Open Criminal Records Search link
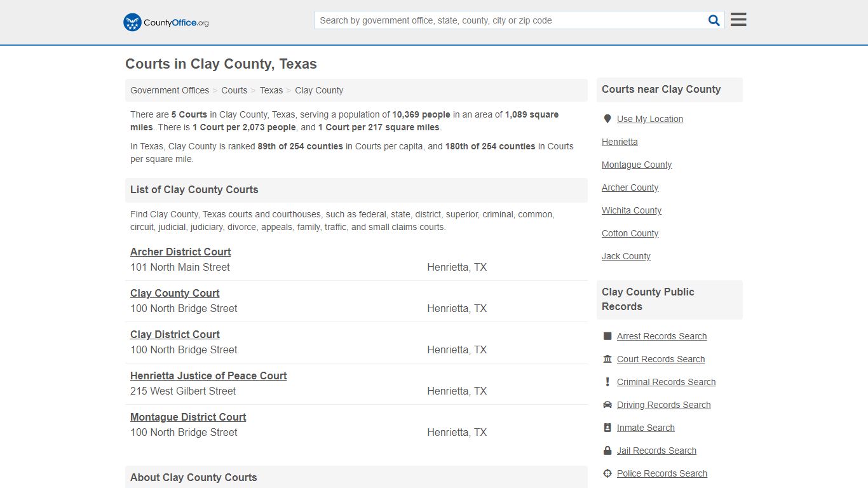868x488 pixels. pyautogui.click(x=666, y=382)
